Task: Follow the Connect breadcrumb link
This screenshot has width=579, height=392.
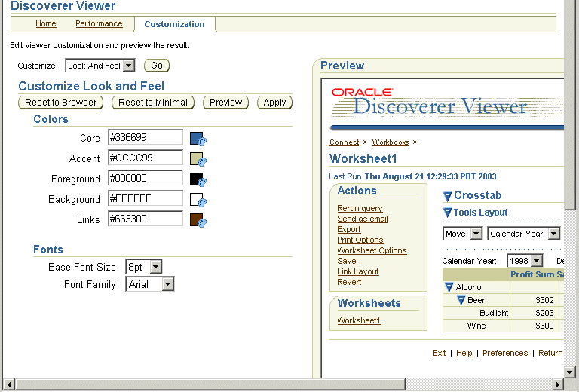Action: 344,142
